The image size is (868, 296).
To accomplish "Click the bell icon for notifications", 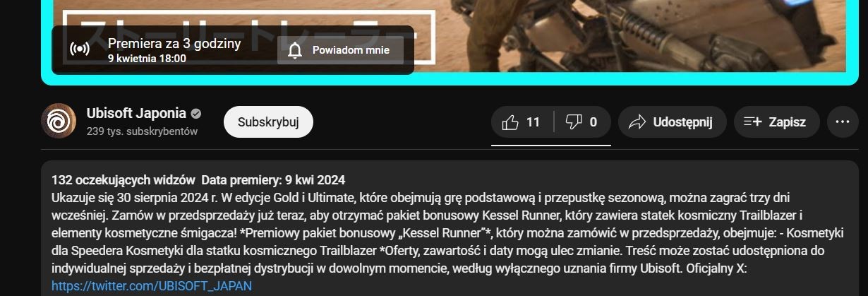I will (x=295, y=50).
